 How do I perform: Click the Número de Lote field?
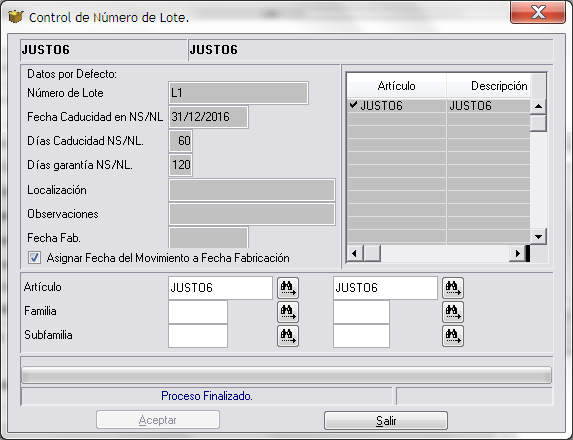(239, 93)
